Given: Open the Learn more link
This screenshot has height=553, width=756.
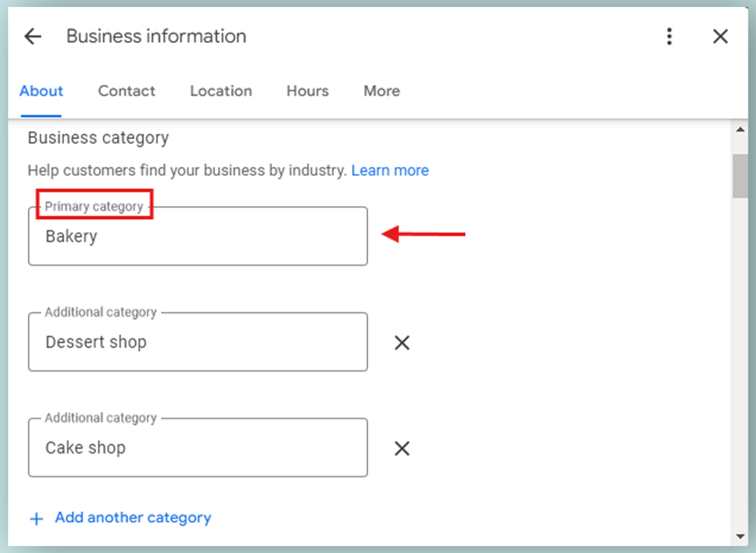Looking at the screenshot, I should [x=391, y=170].
